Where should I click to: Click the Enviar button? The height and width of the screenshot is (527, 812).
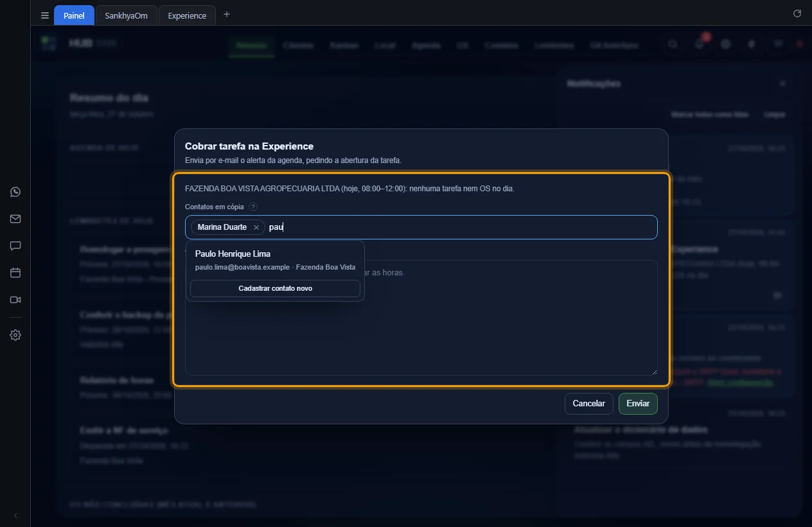pos(638,404)
